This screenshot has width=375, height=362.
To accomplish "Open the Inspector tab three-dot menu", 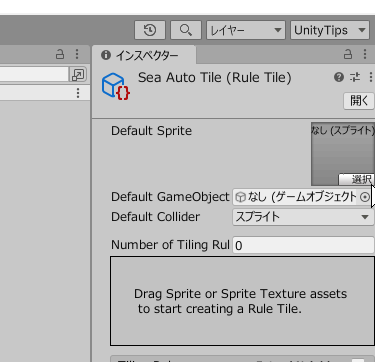I will pyautogui.click(x=365, y=54).
